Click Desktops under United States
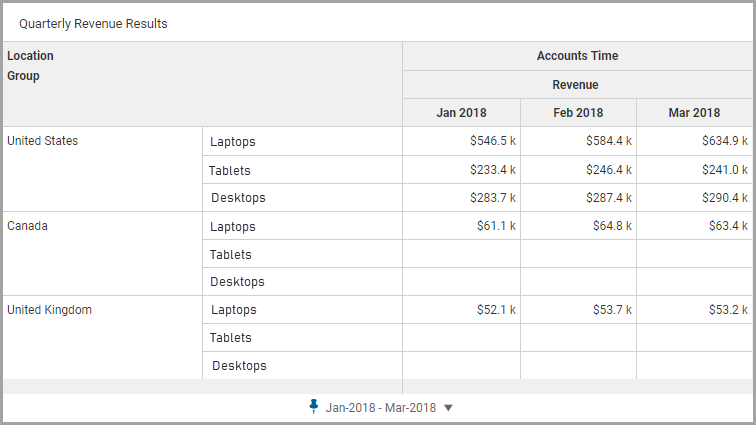 point(238,198)
